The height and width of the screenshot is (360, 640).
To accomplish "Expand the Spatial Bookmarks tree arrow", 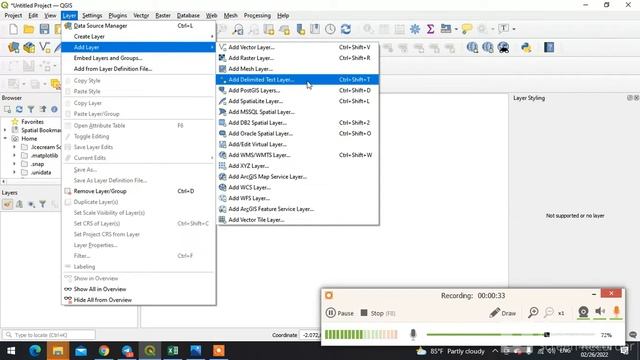I will click(5, 130).
